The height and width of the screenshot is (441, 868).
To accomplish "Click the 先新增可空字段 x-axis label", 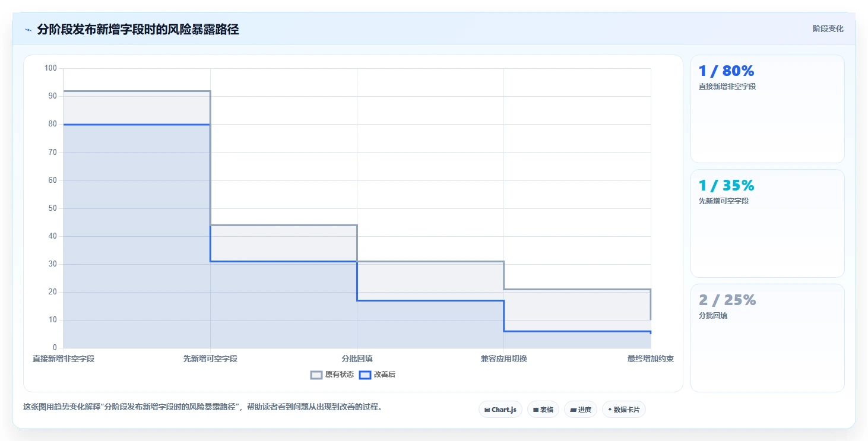I will click(210, 358).
